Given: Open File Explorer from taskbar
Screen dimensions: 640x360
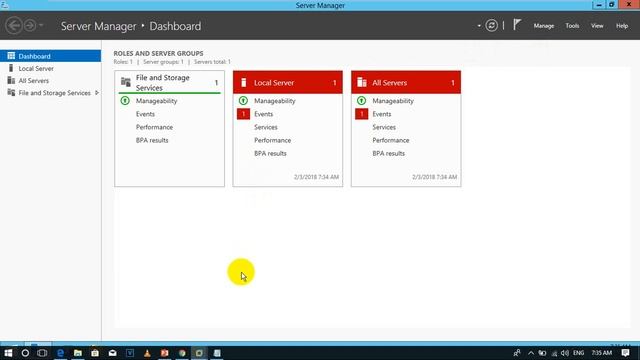Looking at the screenshot, I should pyautogui.click(x=78, y=353).
